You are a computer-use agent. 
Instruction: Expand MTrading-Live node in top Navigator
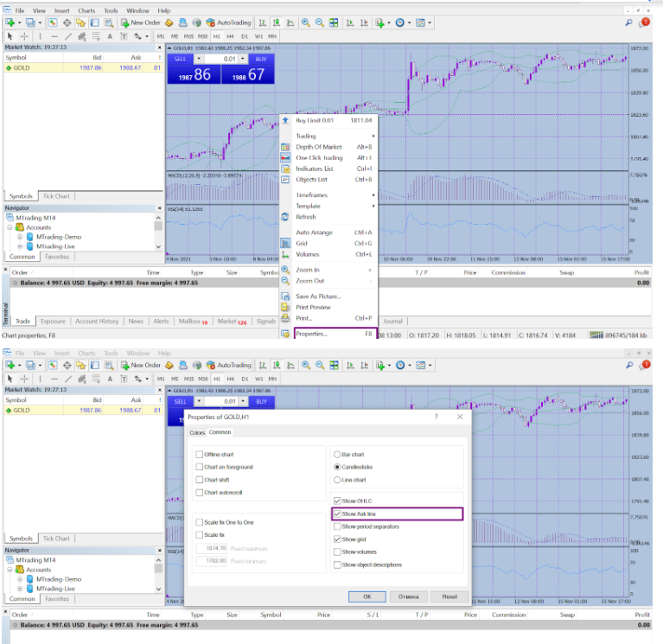coord(20,246)
